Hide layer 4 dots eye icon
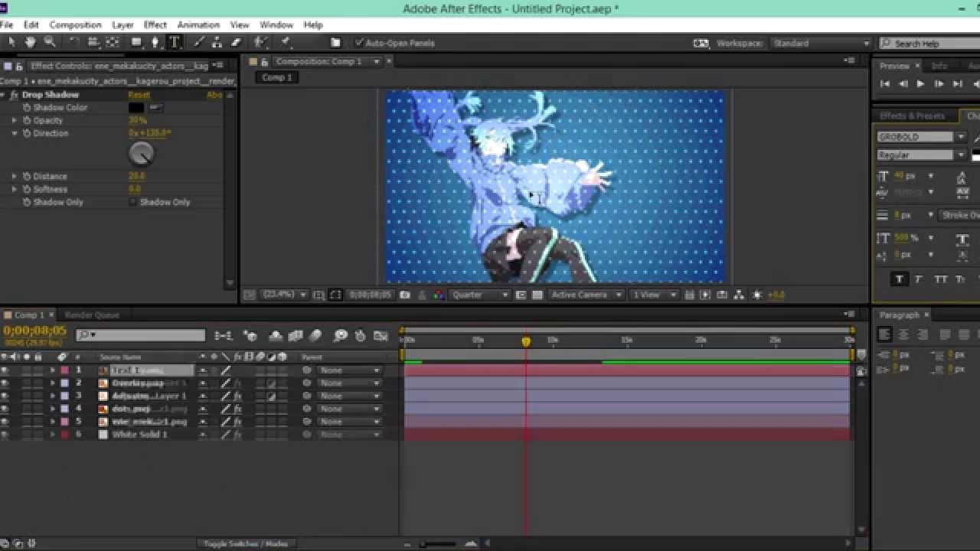980x551 pixels. 5,409
